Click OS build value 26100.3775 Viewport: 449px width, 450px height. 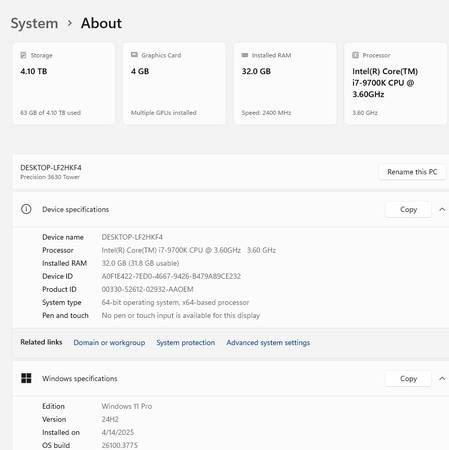[119, 445]
